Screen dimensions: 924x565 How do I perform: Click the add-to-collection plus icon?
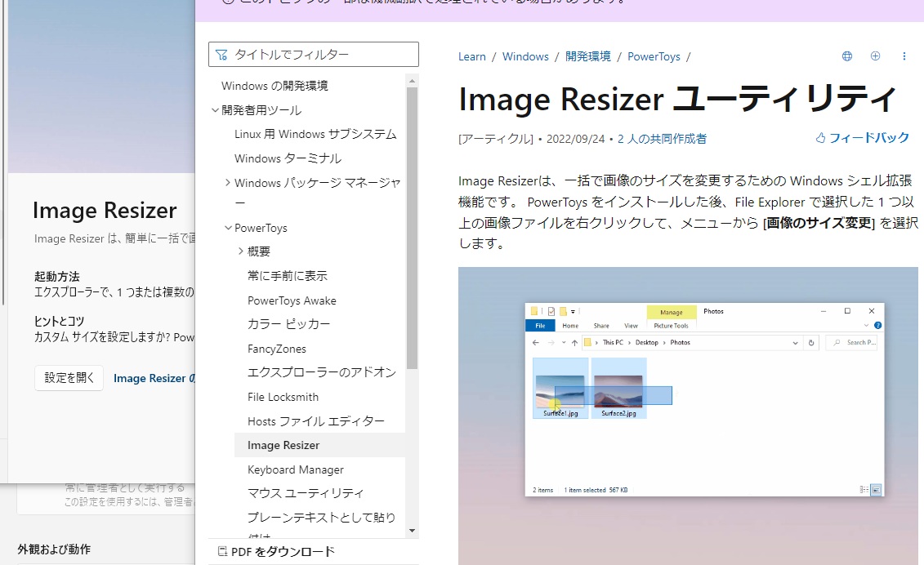pyautogui.click(x=875, y=56)
